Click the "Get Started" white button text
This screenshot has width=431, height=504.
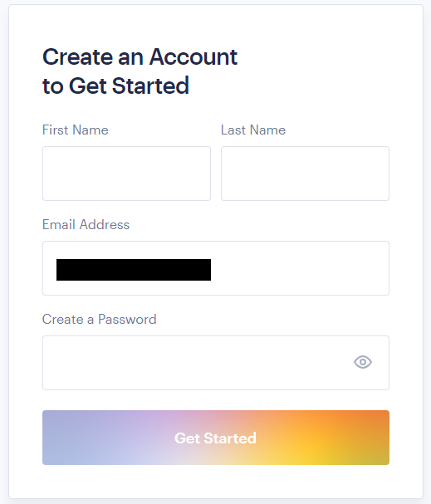pyautogui.click(x=215, y=438)
